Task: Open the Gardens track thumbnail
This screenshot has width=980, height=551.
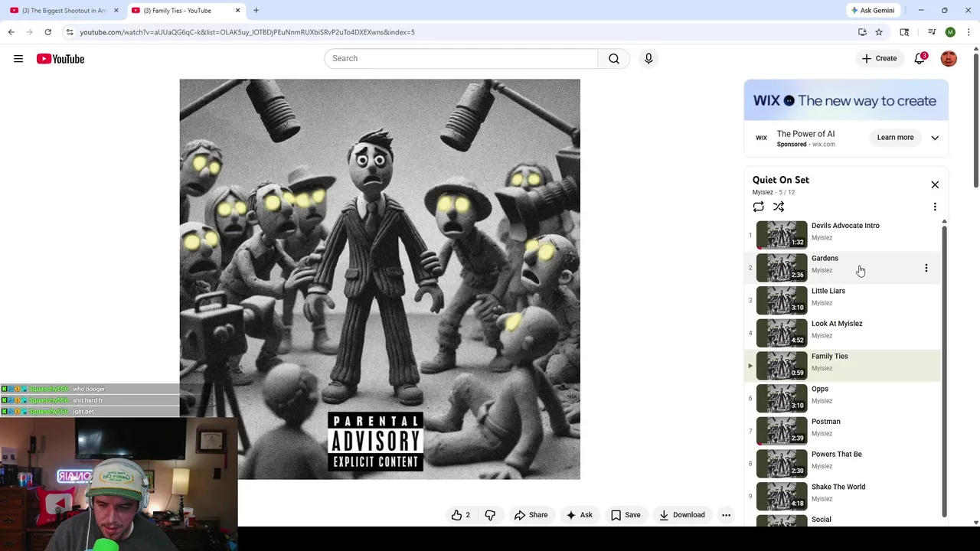Action: click(x=782, y=268)
